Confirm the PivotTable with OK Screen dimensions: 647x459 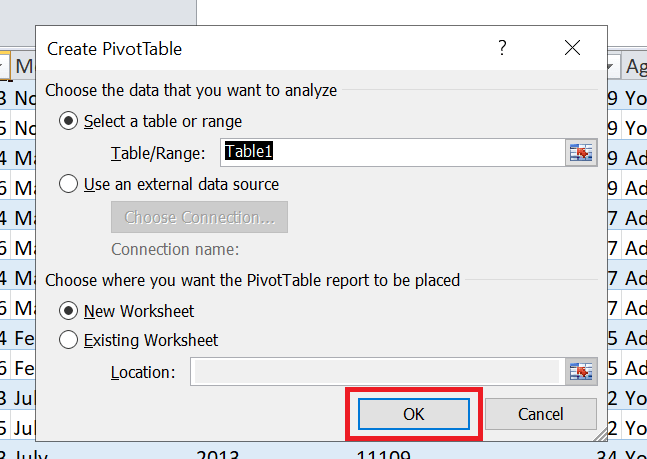(414, 413)
